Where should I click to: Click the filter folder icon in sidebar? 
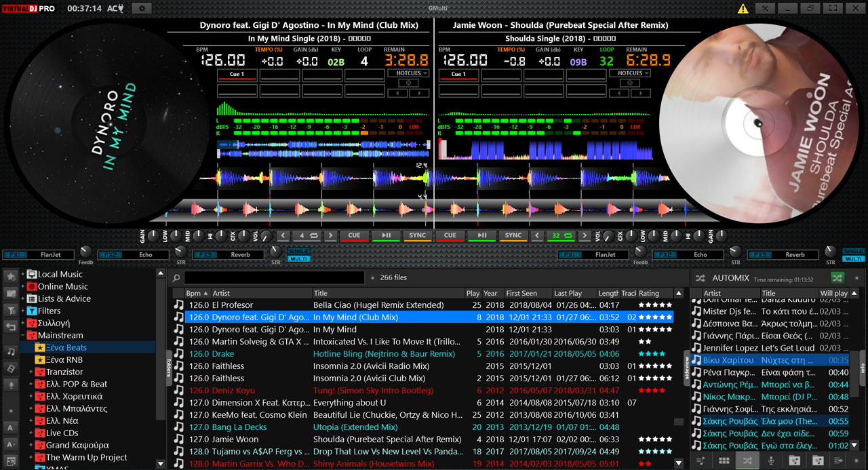point(11,310)
